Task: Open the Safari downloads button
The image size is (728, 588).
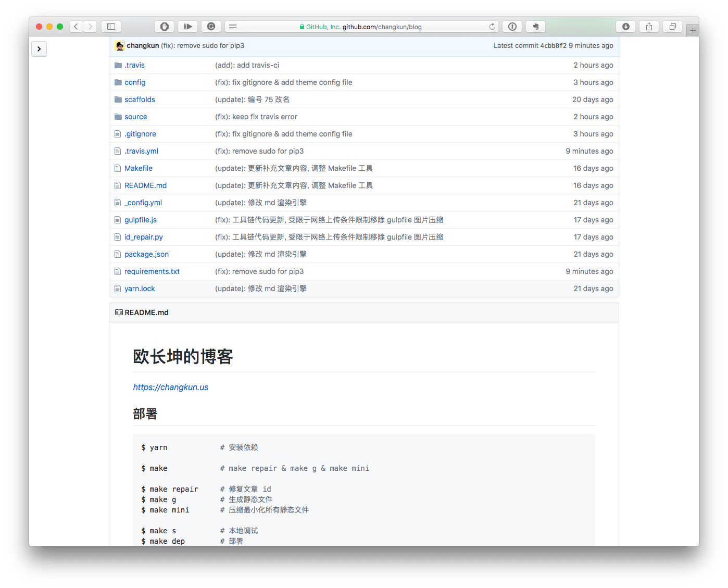Action: click(x=625, y=27)
